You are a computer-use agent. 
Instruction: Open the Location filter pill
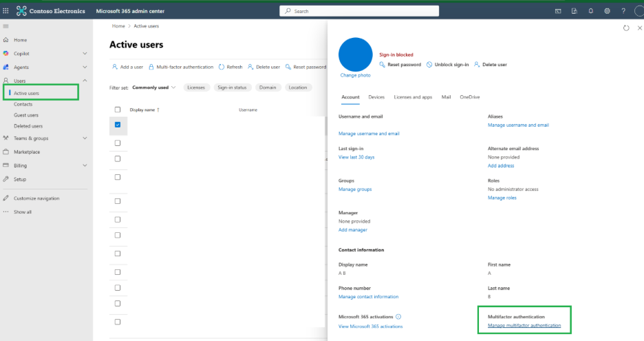[298, 87]
